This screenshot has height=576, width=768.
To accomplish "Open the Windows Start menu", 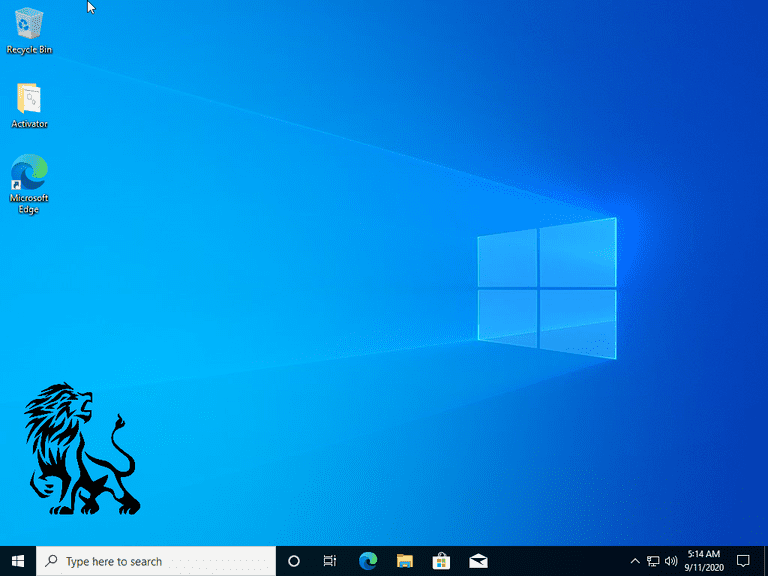I will [18, 561].
